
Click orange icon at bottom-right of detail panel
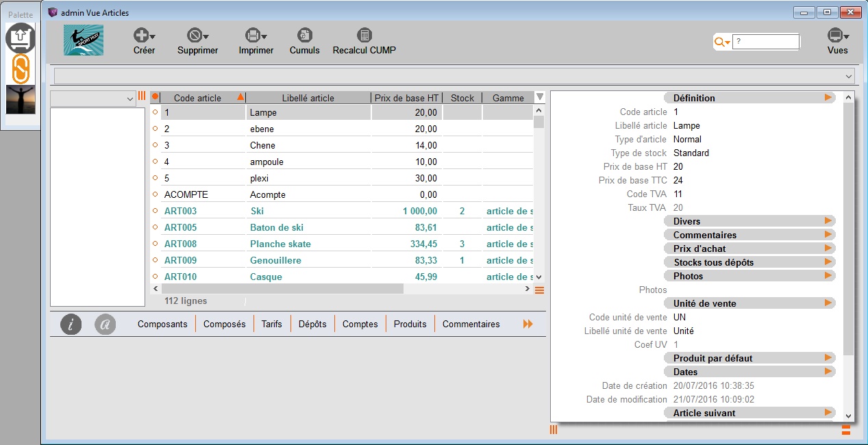click(846, 430)
